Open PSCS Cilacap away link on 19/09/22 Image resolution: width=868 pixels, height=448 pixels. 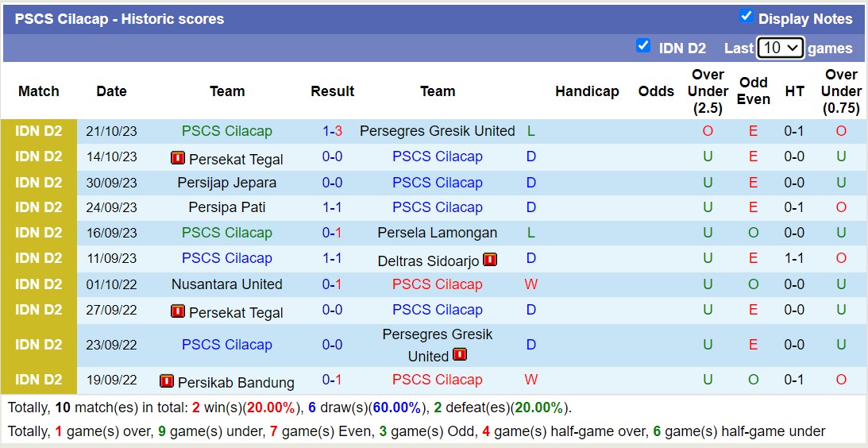(x=438, y=380)
